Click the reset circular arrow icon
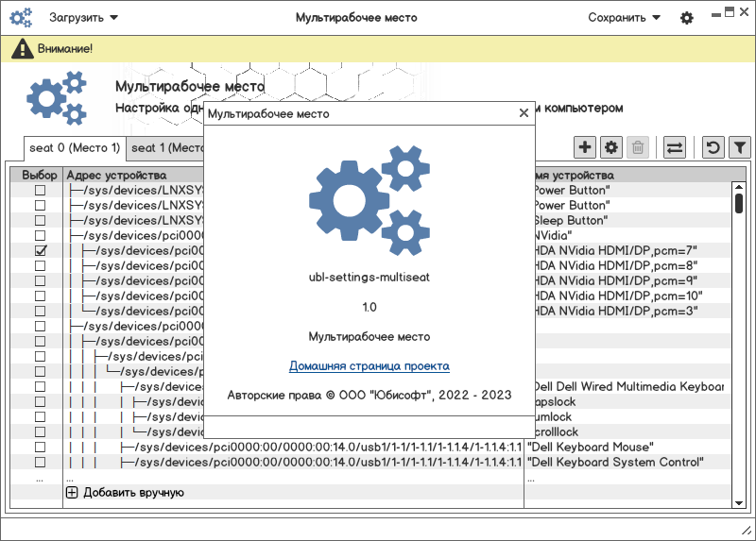Screen dimensions: 756x541 [713, 147]
